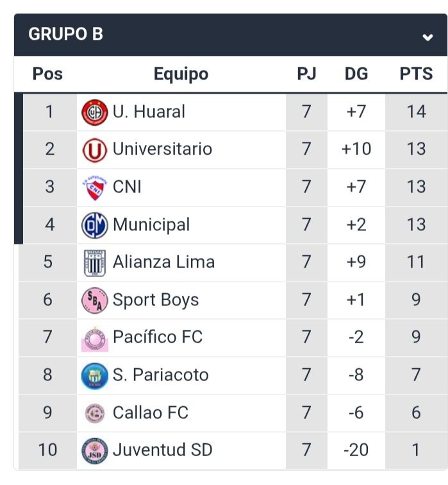Click the Universitario club crest
Screen dimensions: 448x485
pyautogui.click(x=95, y=150)
